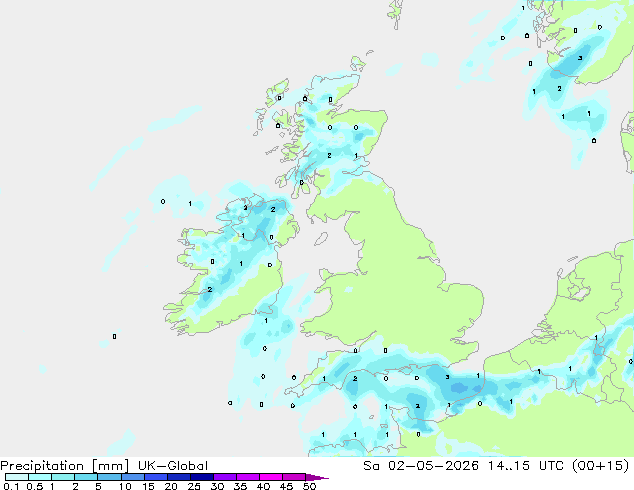Click the 5–10 mm legend color swatch
Screen dimensions: 634x490
(x=109, y=477)
